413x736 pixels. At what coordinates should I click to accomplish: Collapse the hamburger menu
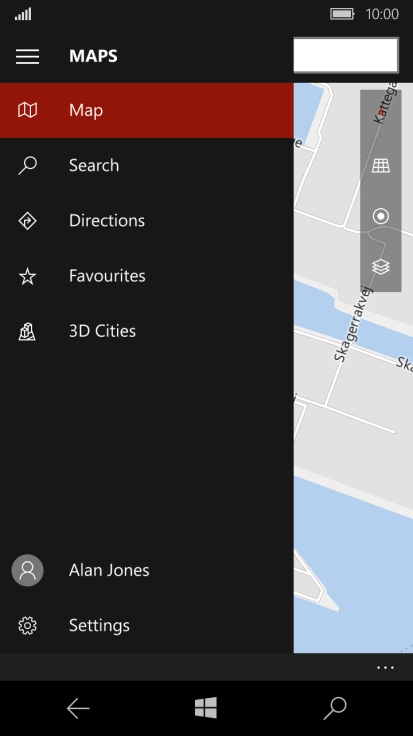click(27, 56)
